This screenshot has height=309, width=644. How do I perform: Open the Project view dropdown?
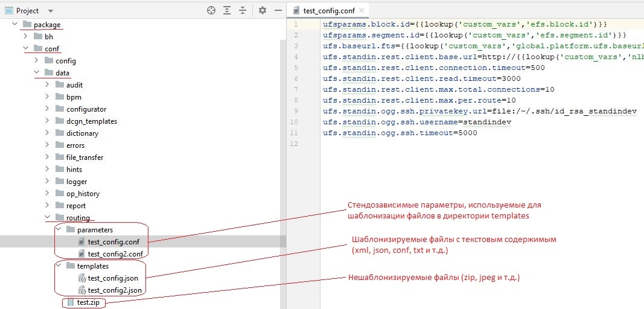tap(49, 11)
